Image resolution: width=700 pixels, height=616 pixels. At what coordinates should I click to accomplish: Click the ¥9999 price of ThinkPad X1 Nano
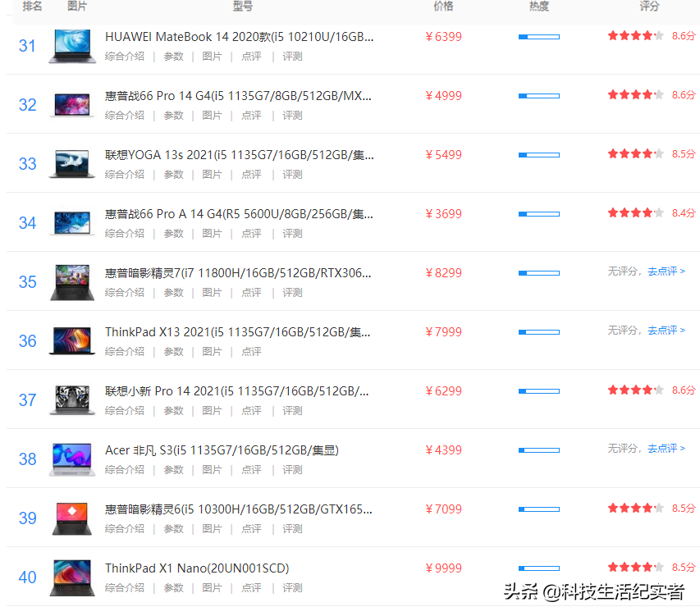pos(443,568)
